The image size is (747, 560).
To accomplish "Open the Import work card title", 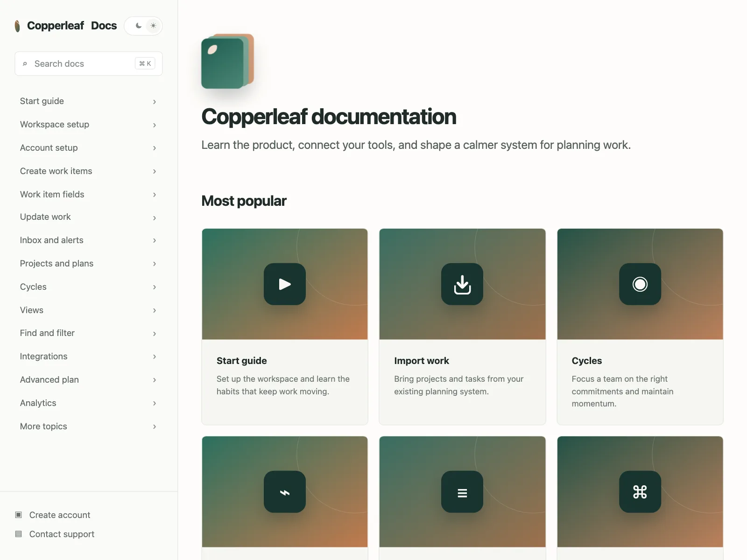I will click(422, 361).
